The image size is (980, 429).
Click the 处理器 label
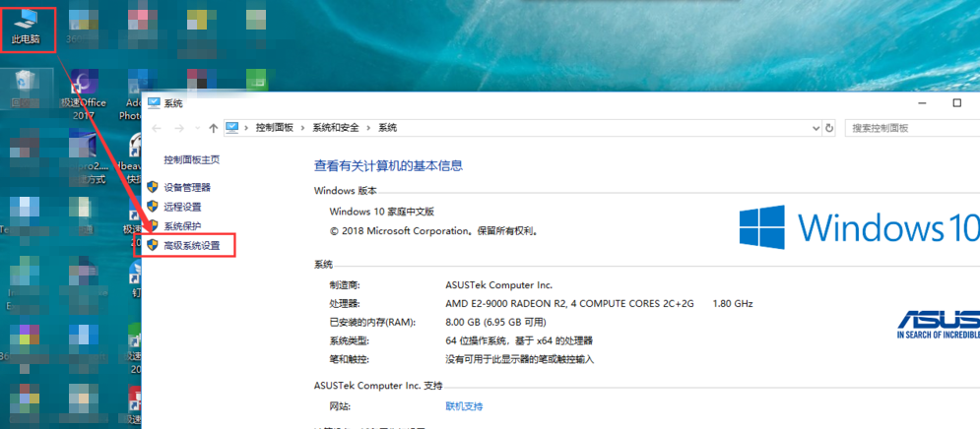coord(345,304)
